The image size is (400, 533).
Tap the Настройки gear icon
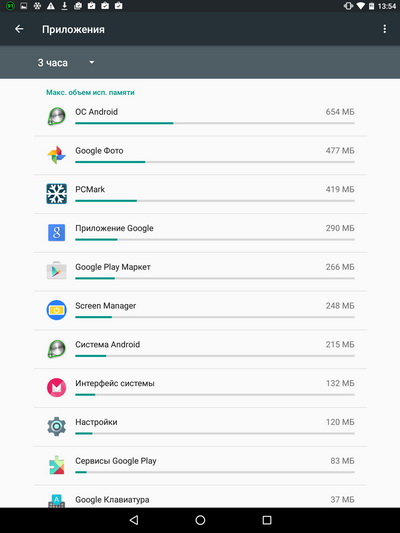56,426
